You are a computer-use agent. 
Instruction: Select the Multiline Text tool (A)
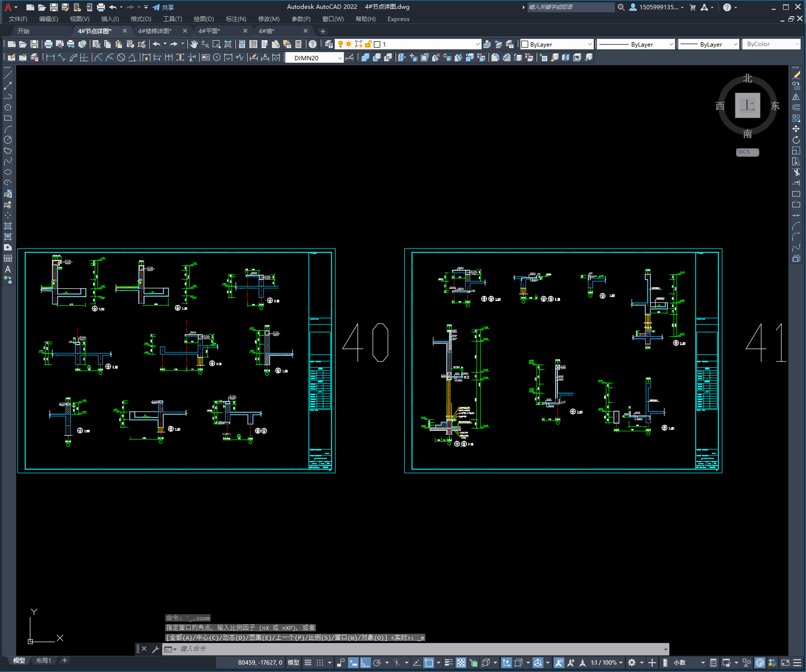click(x=8, y=269)
